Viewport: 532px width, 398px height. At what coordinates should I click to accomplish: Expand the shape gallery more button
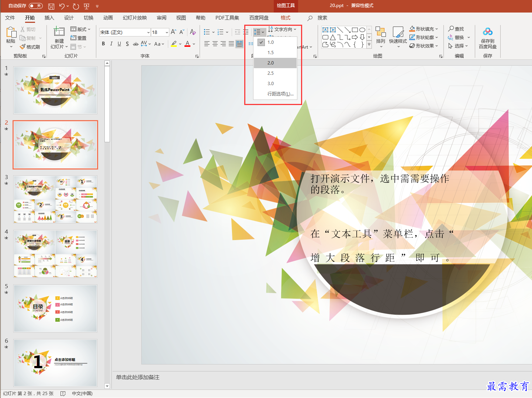point(369,45)
